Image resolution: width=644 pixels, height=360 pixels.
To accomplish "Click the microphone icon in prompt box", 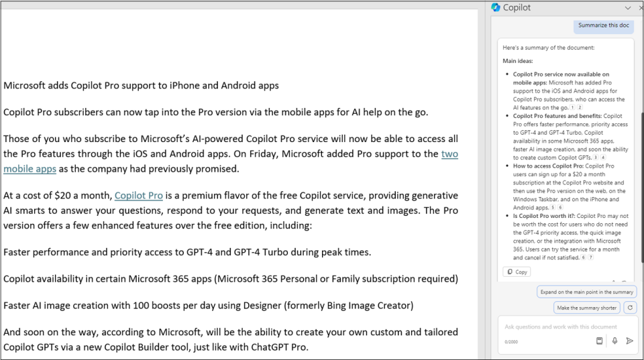I will pos(614,341).
